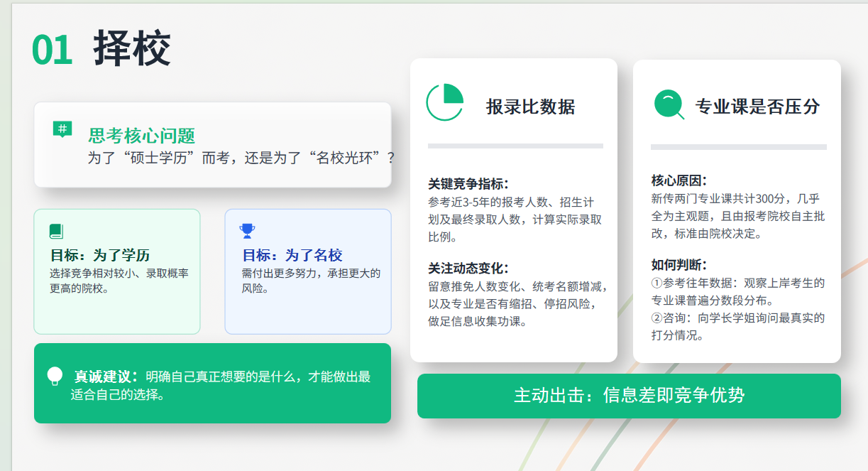The image size is (868, 471).
Task: Click the 核心原因 subheading
Action: point(679,180)
